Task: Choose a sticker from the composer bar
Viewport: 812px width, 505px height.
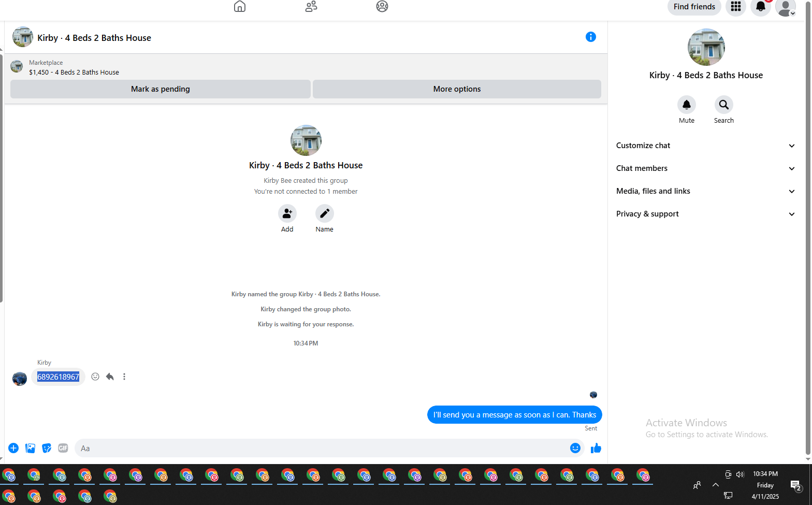Action: coord(47,448)
